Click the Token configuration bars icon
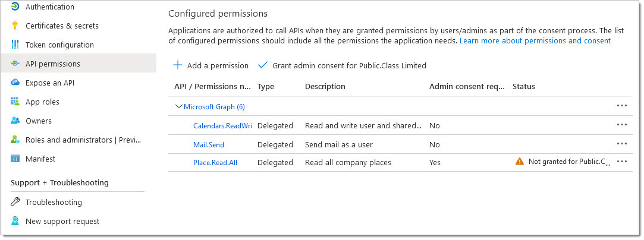The height and width of the screenshot is (240, 644). click(15, 45)
